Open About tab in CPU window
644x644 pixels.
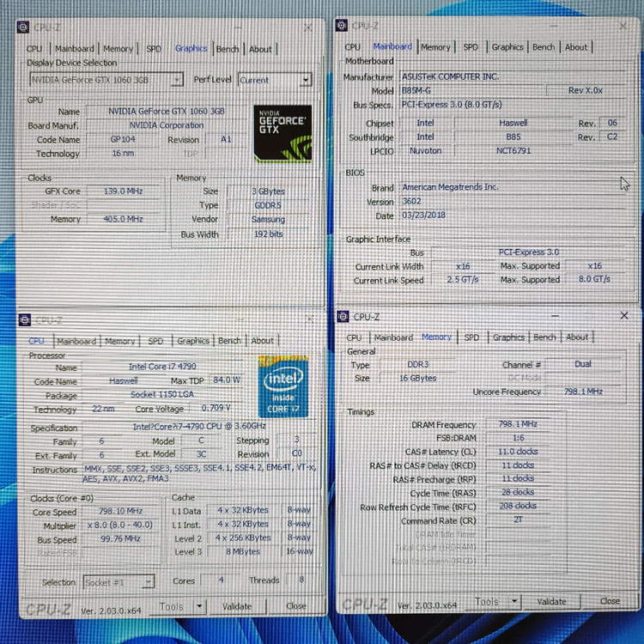(x=262, y=341)
